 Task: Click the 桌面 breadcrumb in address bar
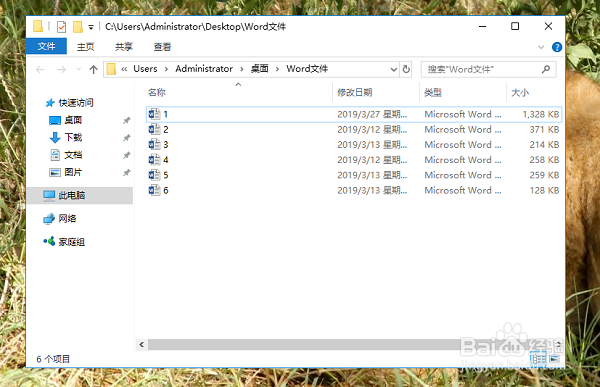pyautogui.click(x=259, y=69)
